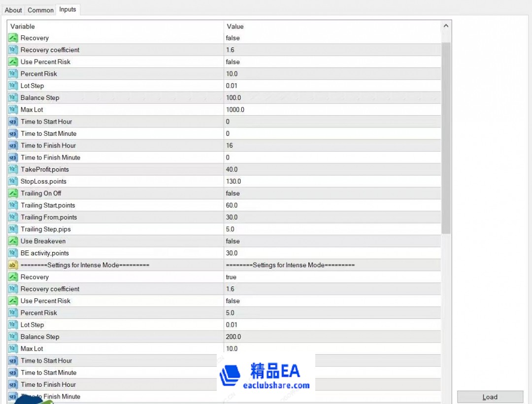The width and height of the screenshot is (532, 404).
Task: Click the Settings for Intense Mode string icon
Action: pos(13,265)
